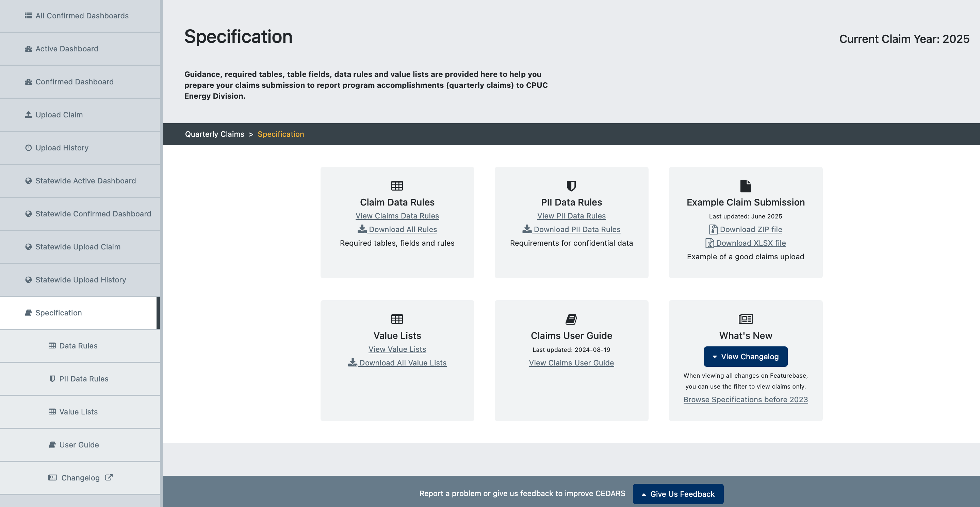Screen dimensions: 980x507
Task: Open Browse Specifications before 2023 link
Action: click(745, 399)
